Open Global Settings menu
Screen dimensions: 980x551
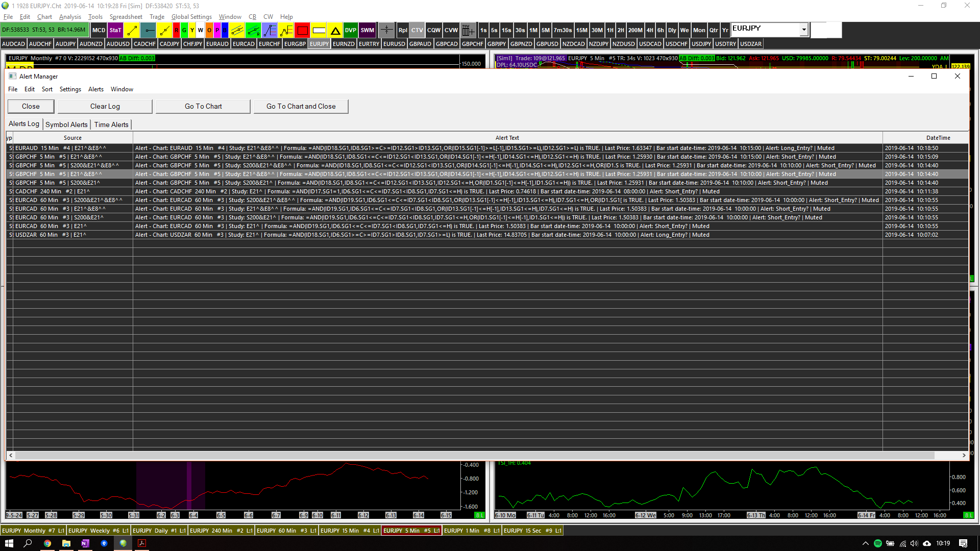[x=191, y=17]
